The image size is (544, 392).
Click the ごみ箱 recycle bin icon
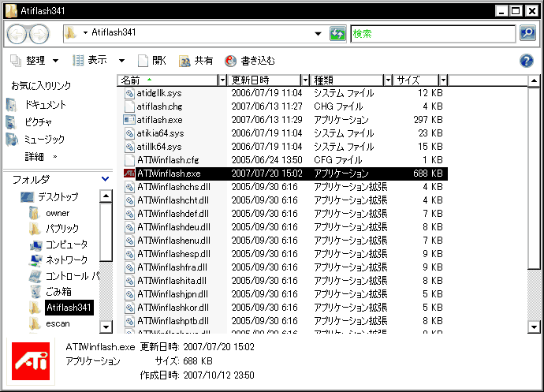pos(35,292)
